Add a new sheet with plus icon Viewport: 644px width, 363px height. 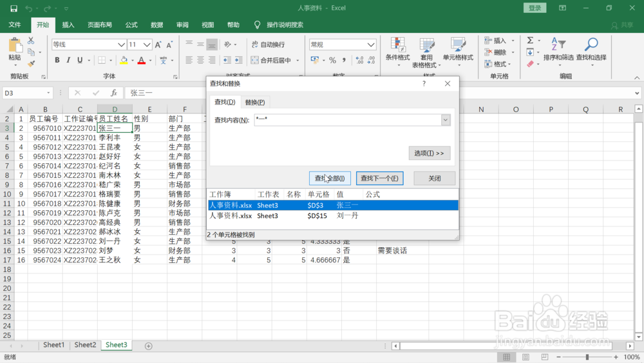tap(149, 346)
